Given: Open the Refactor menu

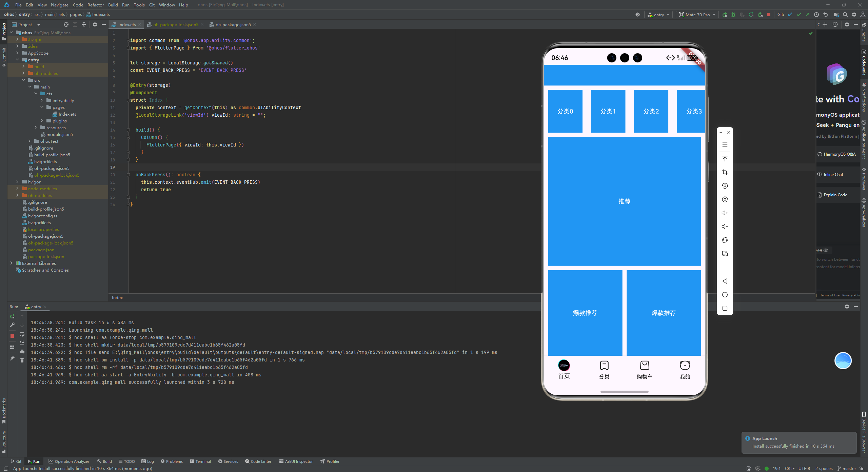Looking at the screenshot, I should (95, 5).
